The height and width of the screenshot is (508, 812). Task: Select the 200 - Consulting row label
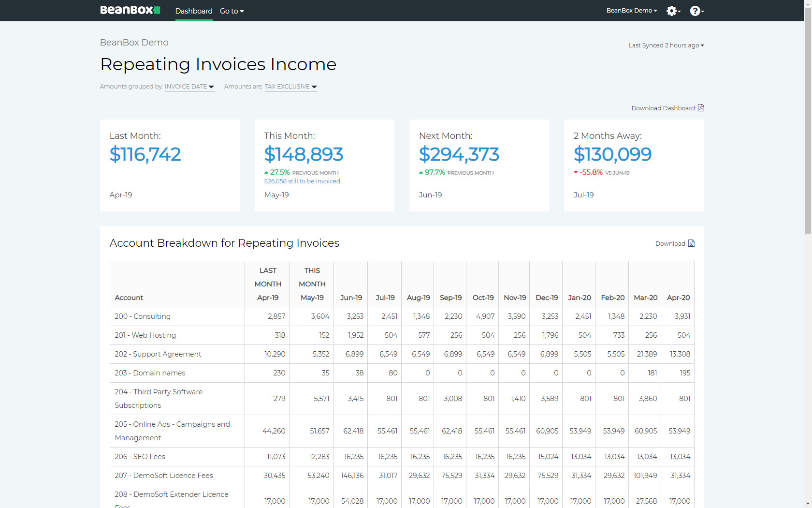tap(143, 316)
